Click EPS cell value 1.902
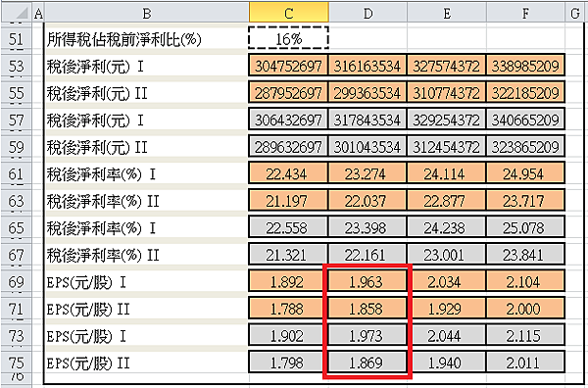588x388 pixels. point(288,336)
